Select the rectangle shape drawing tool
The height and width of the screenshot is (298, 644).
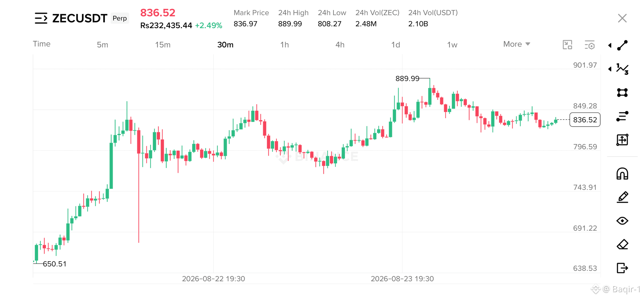[x=622, y=92]
